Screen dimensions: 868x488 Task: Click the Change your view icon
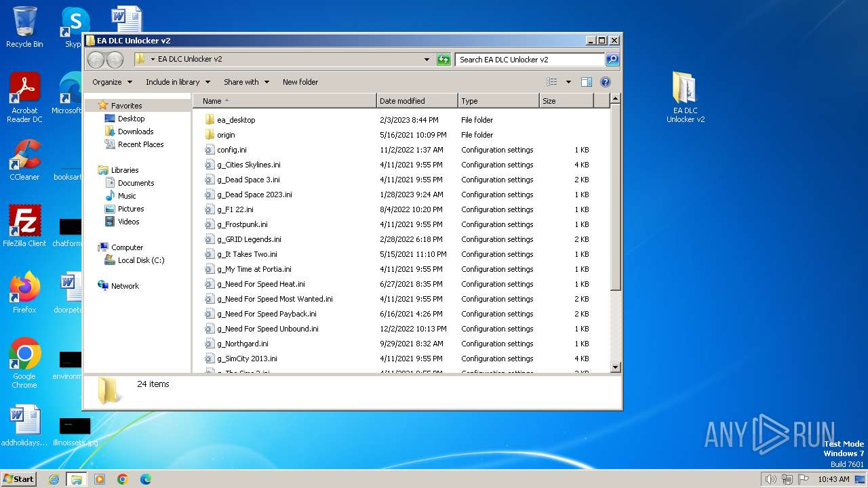[552, 82]
